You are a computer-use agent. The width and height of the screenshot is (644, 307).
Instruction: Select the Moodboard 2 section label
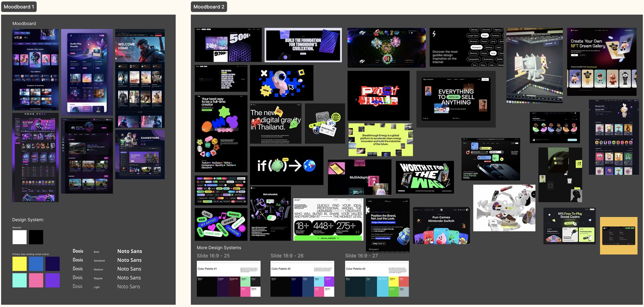[x=209, y=7]
